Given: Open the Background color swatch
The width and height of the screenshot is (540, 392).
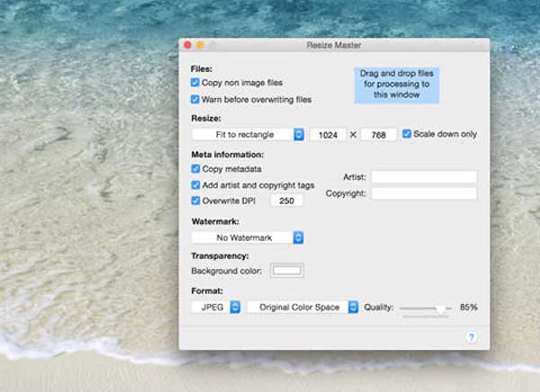Looking at the screenshot, I should [287, 271].
